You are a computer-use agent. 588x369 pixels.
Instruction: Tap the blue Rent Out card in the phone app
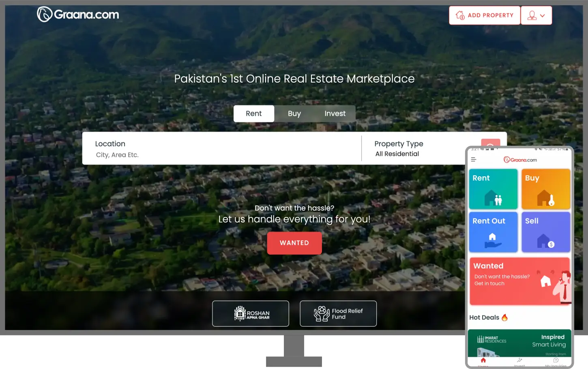point(494,232)
